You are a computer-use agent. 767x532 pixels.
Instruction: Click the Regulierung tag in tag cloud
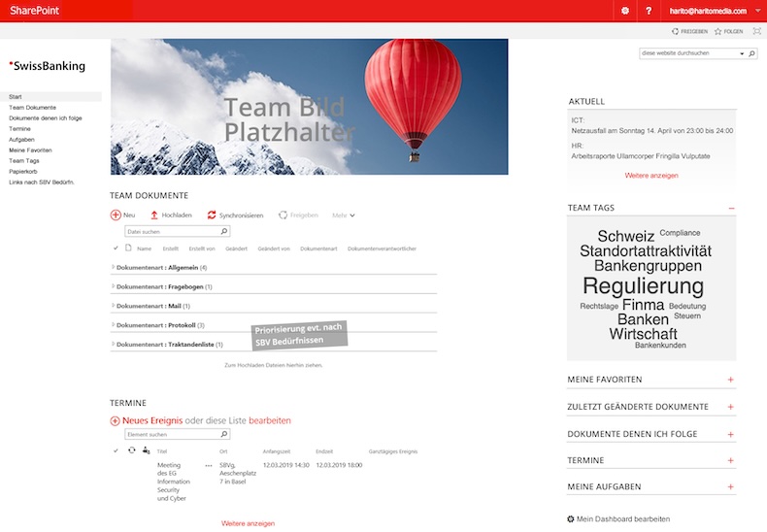point(643,286)
